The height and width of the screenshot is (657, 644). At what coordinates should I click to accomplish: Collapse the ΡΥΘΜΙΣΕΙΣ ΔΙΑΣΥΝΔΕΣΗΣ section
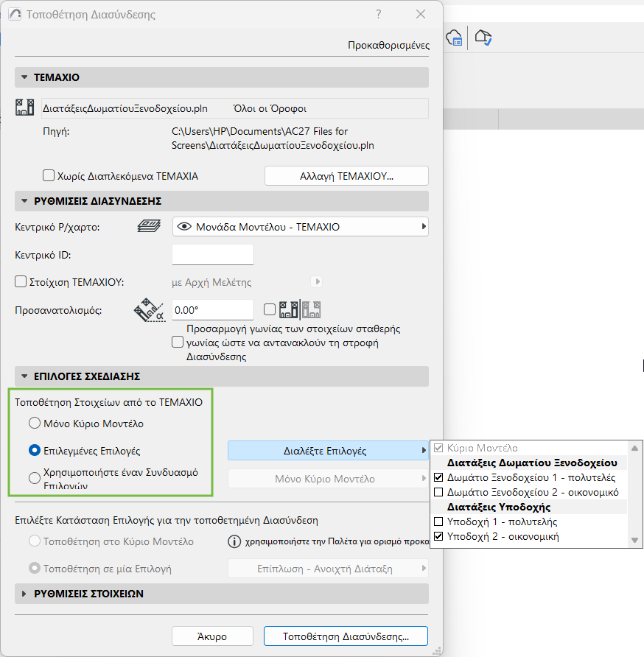pos(24,201)
